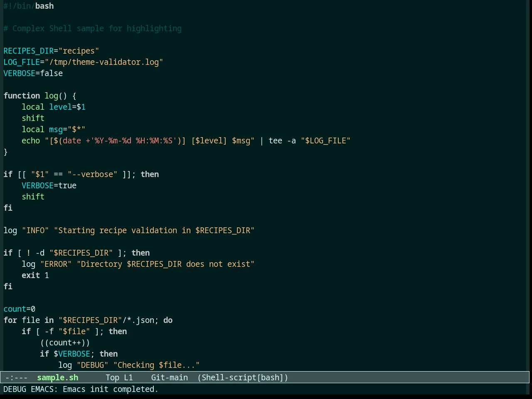The width and height of the screenshot is (532, 399).
Task: Click the VERBOSE=false line
Action: click(33, 73)
